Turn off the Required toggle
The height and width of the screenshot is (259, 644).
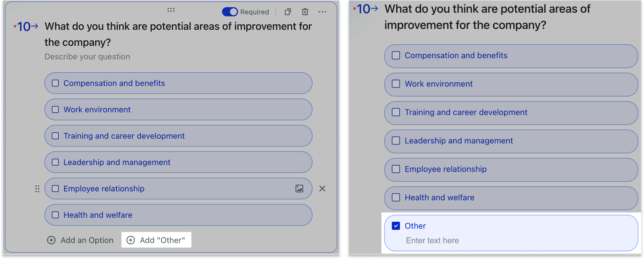point(230,12)
